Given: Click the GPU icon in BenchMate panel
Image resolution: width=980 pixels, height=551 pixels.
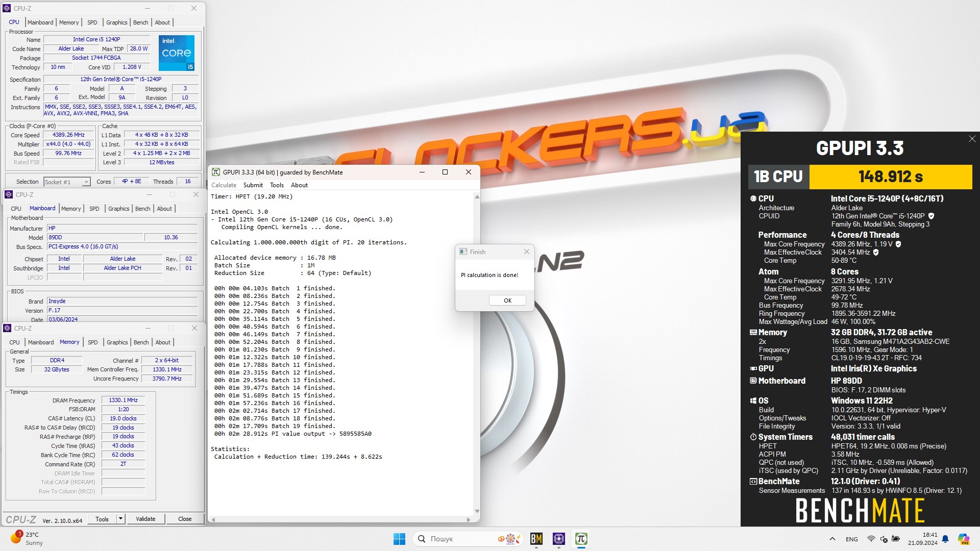Looking at the screenshot, I should (x=753, y=368).
